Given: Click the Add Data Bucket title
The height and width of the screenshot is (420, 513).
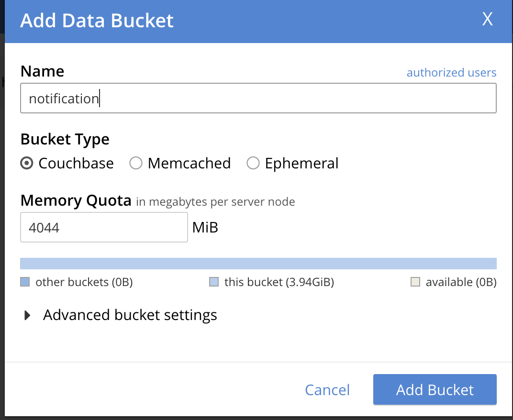Looking at the screenshot, I should coord(97,21).
